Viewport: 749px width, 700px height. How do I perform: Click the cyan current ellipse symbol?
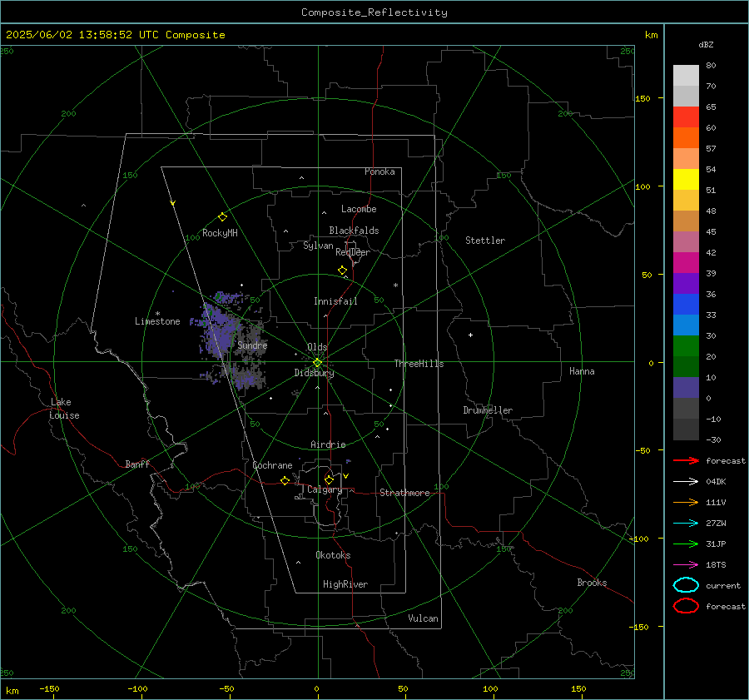click(x=686, y=585)
